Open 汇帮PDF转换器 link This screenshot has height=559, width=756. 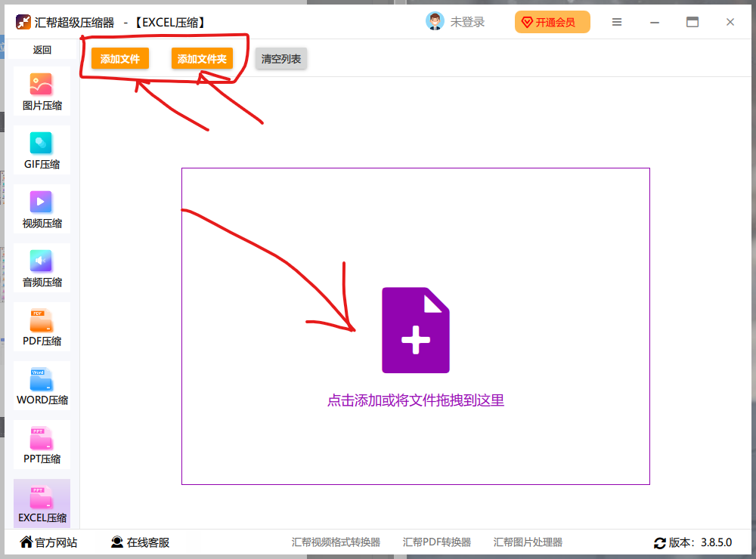tap(437, 542)
